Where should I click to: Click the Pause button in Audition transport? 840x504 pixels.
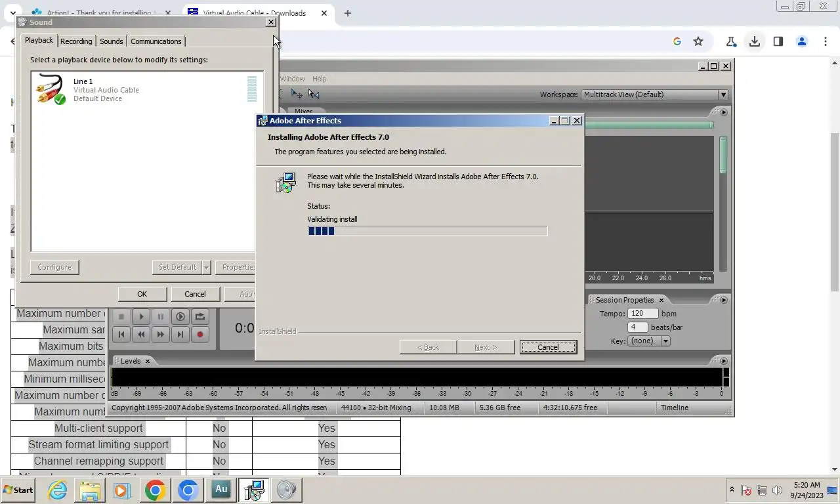click(x=161, y=316)
